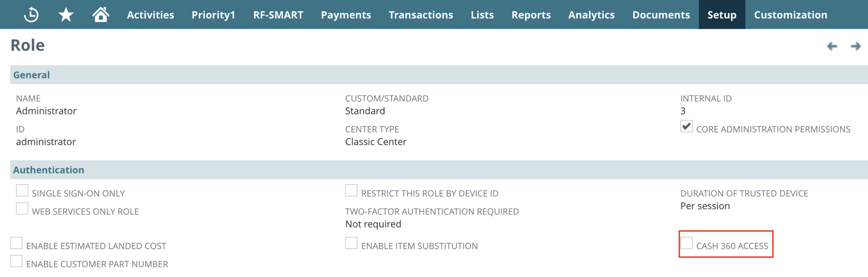Uncheck Core Administration Permissions checkbox
Screen dimensions: 868x277
coord(687,126)
